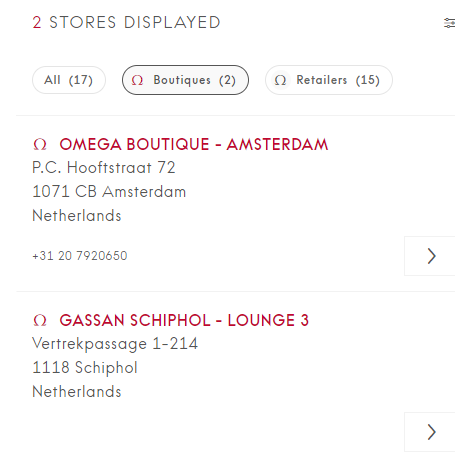
Task: Click the Omega symbol in the Boutiques pill
Action: tap(137, 80)
